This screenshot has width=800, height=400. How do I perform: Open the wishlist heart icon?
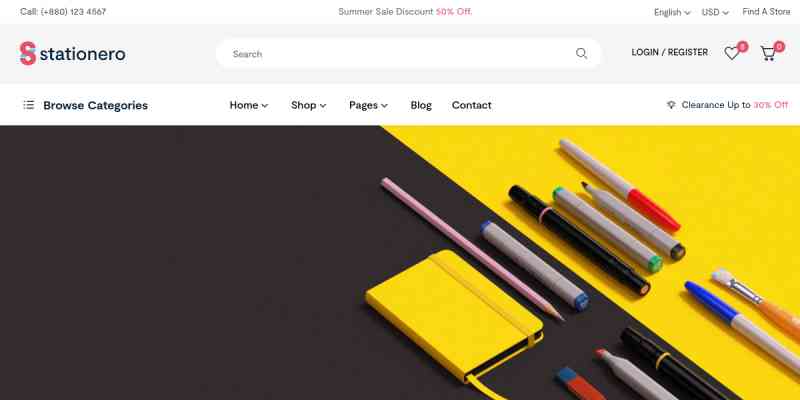click(x=732, y=53)
